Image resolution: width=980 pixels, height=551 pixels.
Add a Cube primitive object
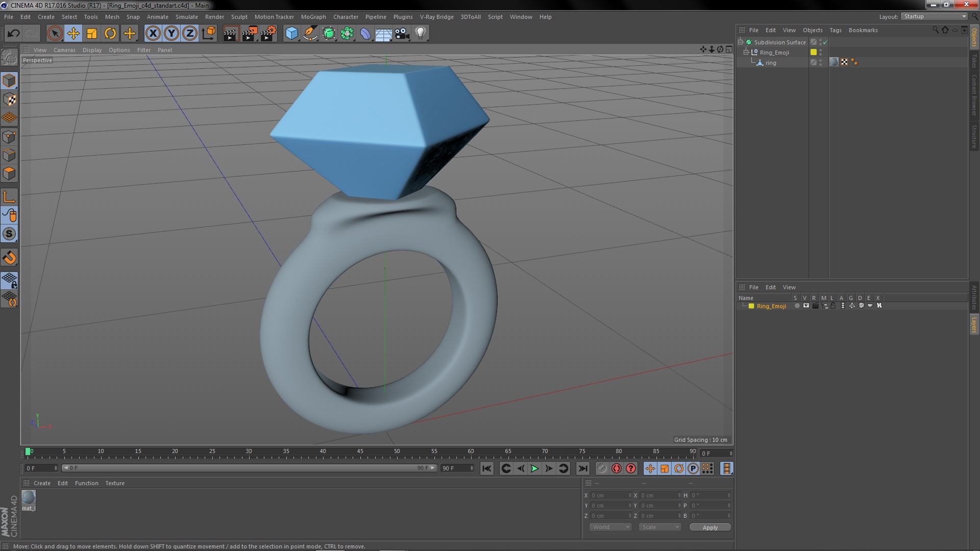[x=291, y=34]
